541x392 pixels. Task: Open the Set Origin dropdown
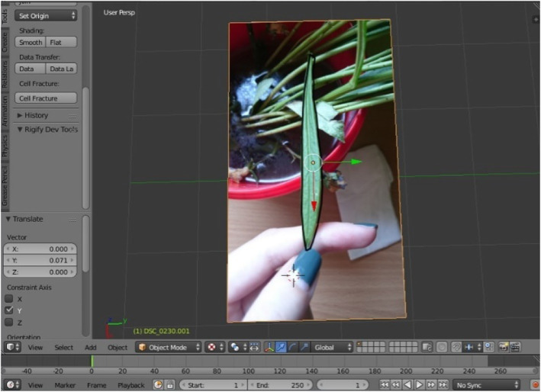click(47, 15)
